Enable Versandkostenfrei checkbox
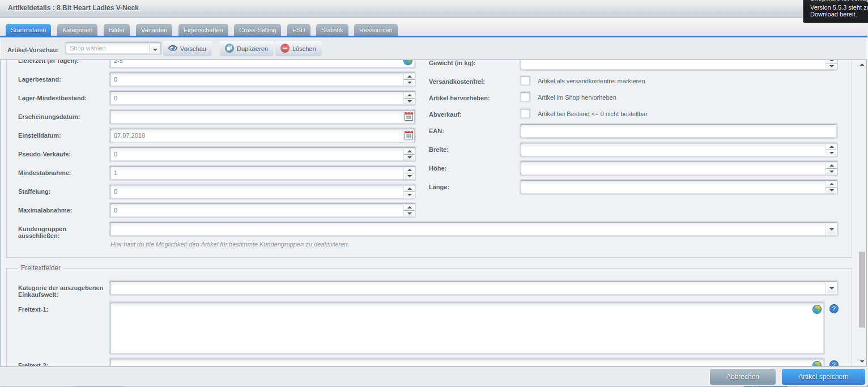Screen dimensions: 868x387 click(525, 81)
